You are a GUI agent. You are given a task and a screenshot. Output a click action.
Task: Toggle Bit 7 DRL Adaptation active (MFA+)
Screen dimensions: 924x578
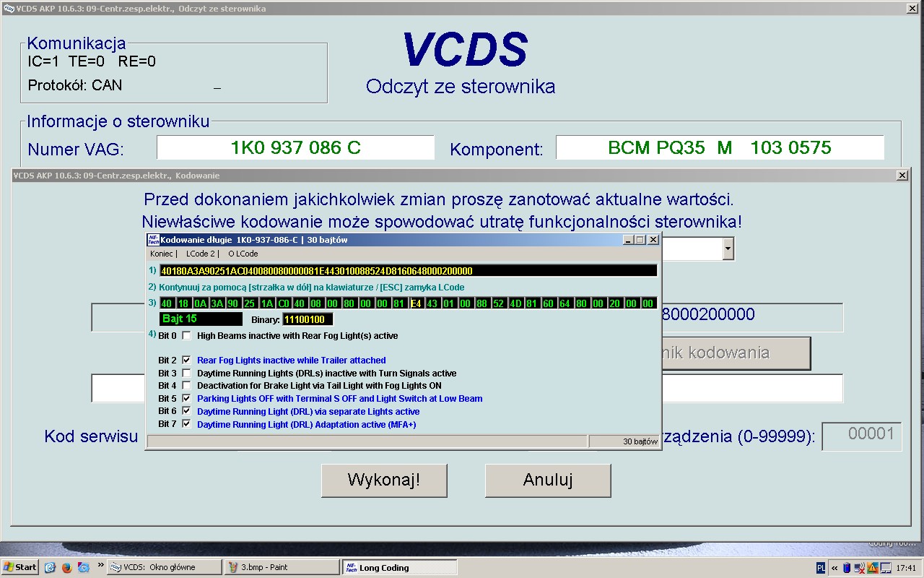click(x=186, y=424)
